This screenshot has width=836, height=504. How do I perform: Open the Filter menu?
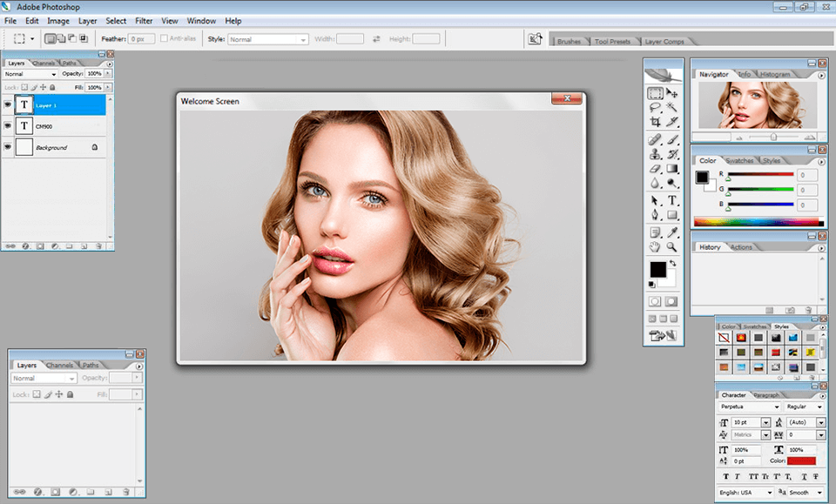(144, 20)
